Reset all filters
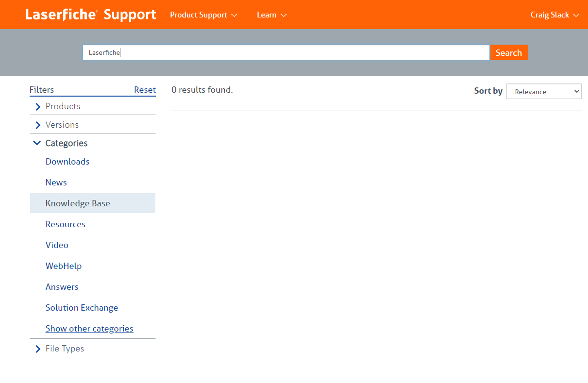The image size is (588, 383). coord(145,90)
